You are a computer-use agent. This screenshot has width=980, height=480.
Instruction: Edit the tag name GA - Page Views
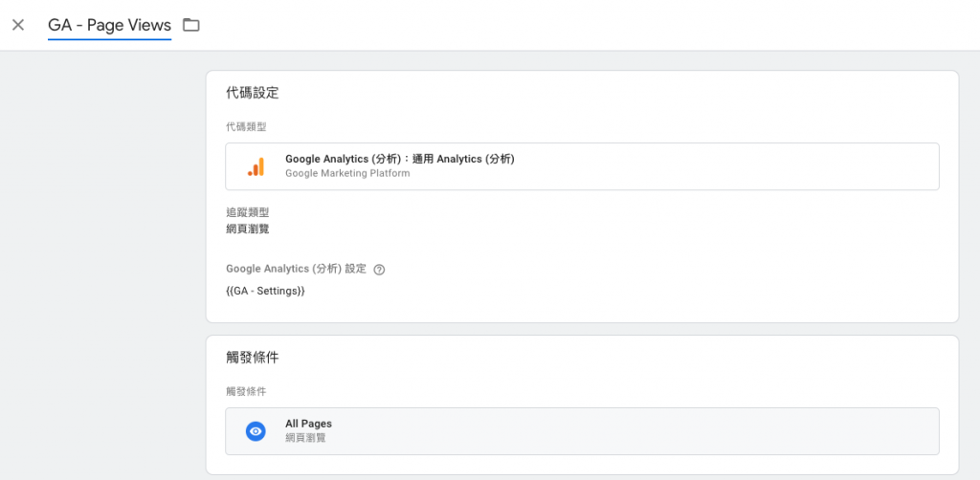[109, 26]
